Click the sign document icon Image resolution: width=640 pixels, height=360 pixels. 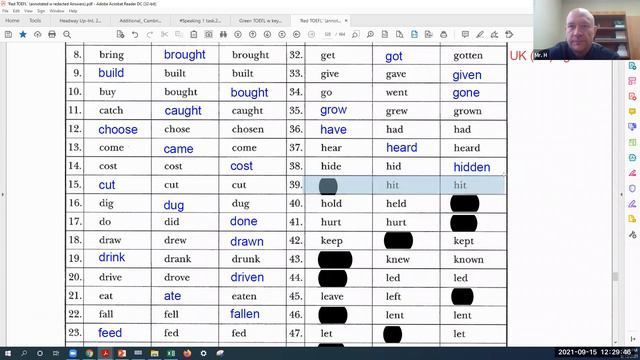[x=494, y=35]
